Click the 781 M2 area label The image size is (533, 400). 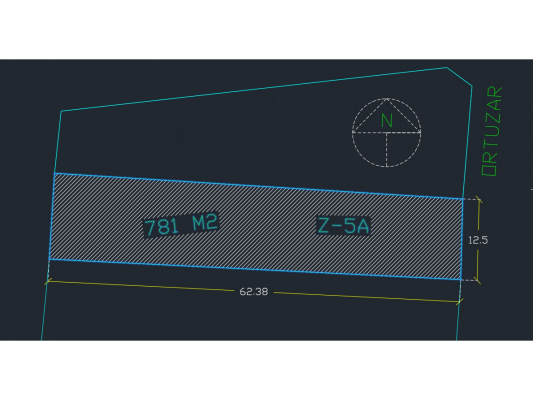181,224
